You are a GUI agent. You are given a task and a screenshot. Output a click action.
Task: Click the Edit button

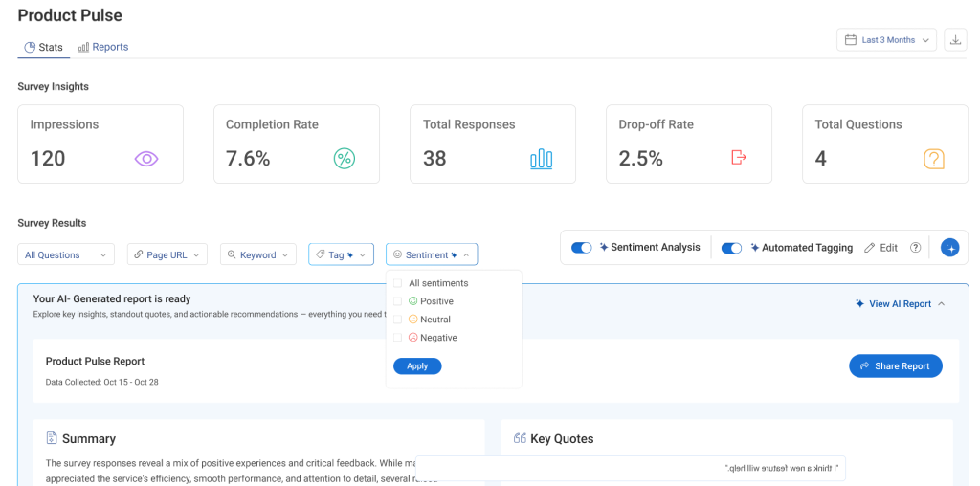pyautogui.click(x=881, y=248)
